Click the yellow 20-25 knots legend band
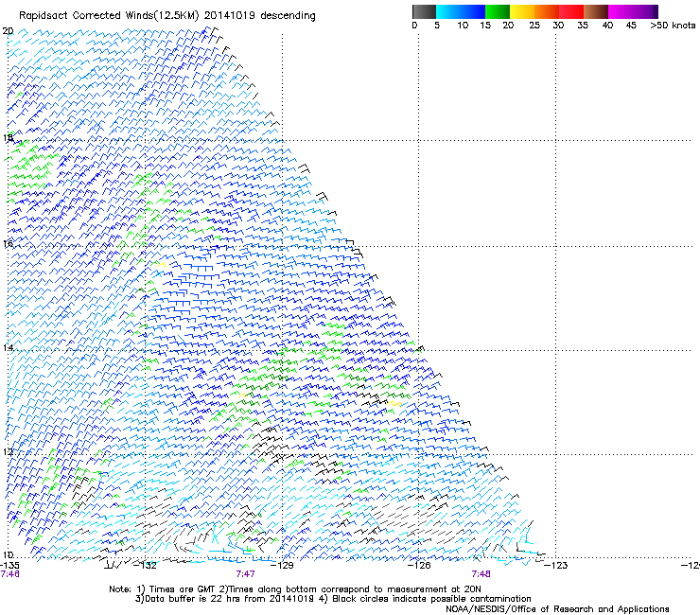 pyautogui.click(x=521, y=11)
